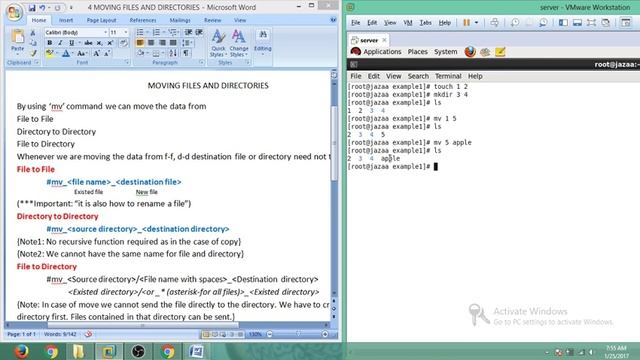Click the VMware pause/suspend button

tap(467, 22)
